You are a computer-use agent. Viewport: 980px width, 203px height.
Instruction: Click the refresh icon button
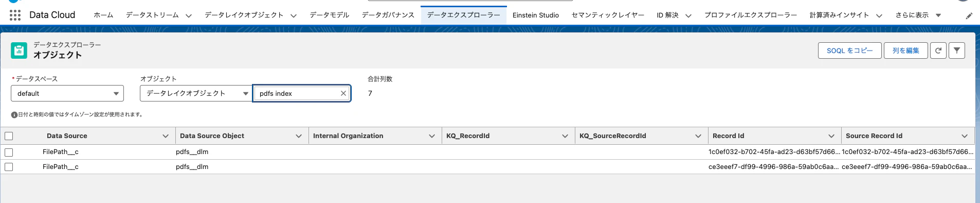coord(938,50)
